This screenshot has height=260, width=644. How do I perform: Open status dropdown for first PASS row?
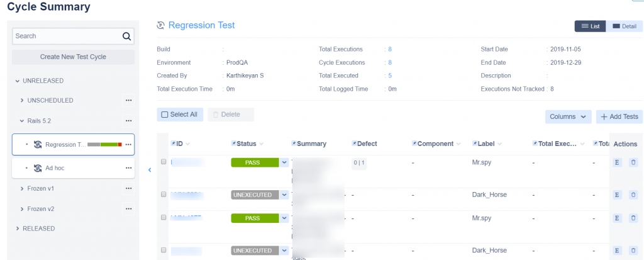coord(284,162)
